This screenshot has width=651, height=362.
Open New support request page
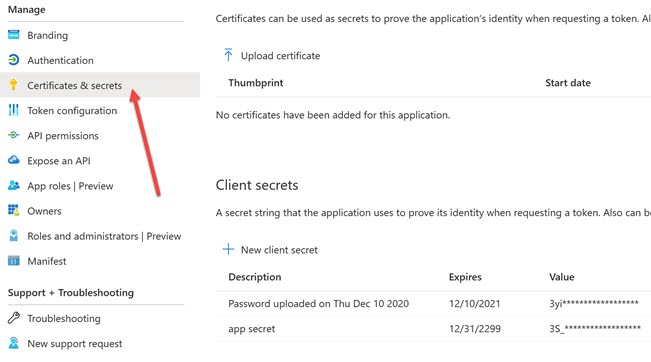click(x=75, y=344)
